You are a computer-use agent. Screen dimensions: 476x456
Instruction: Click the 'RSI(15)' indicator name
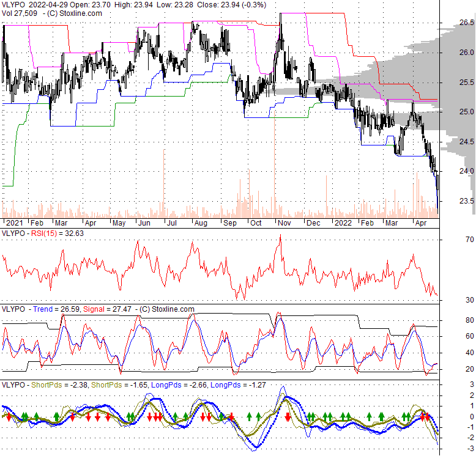(44, 234)
